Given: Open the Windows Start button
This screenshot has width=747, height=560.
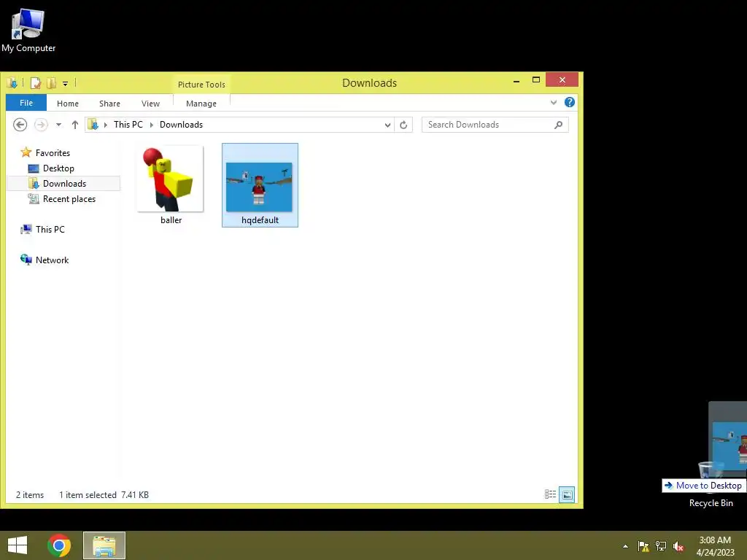Looking at the screenshot, I should coord(18,545).
